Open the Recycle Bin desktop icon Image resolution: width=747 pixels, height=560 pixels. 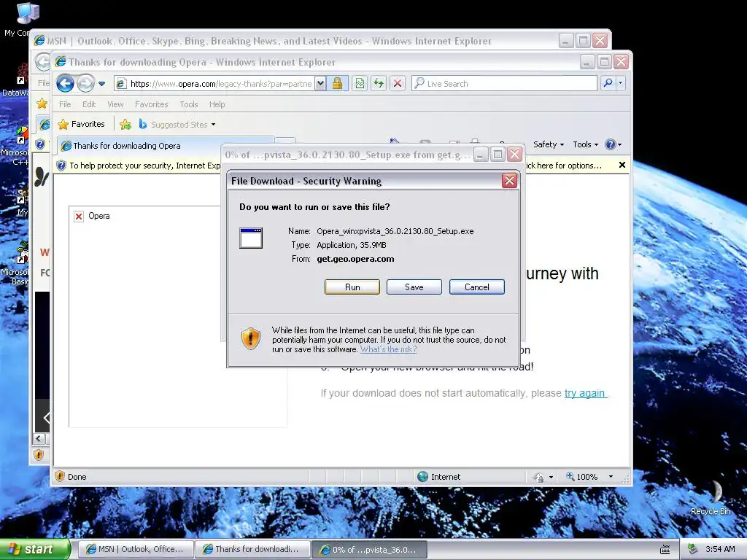coord(711,497)
